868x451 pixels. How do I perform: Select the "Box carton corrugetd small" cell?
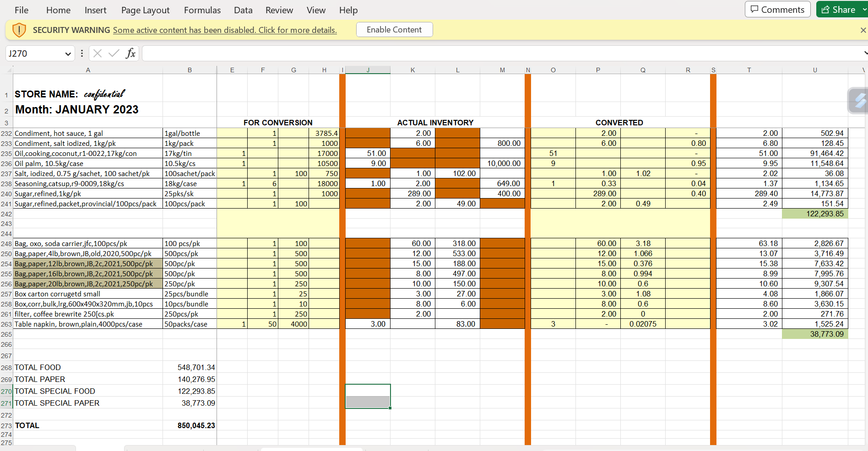coord(88,294)
